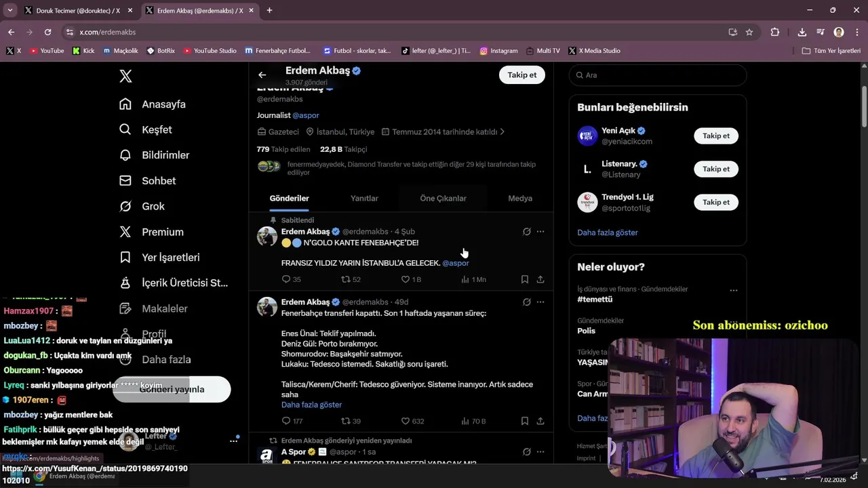The width and height of the screenshot is (868, 488).
Task: Show more suggestions under Bunları beğenebilirsin
Action: click(608, 232)
